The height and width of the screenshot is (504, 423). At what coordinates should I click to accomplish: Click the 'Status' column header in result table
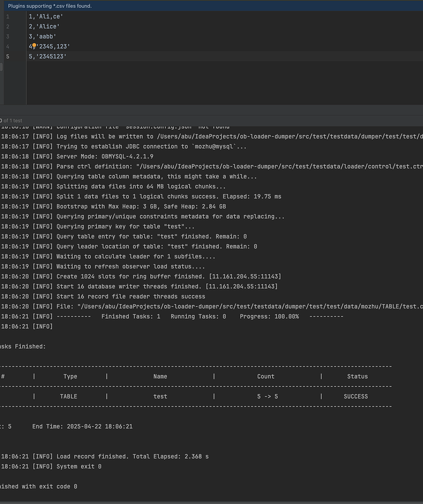[357, 376]
